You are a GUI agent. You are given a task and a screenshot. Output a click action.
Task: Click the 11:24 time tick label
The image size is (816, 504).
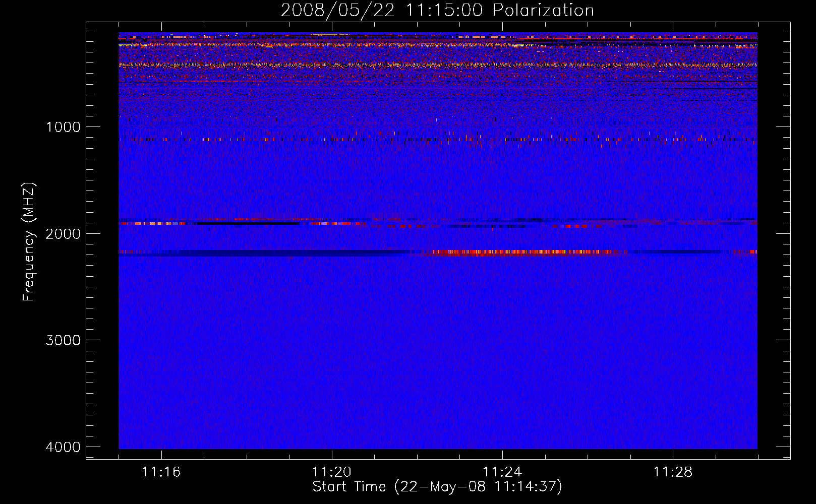pos(502,472)
